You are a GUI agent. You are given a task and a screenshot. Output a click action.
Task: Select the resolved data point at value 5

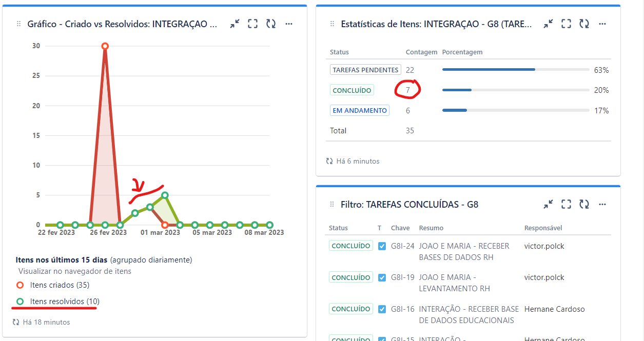coord(165,195)
